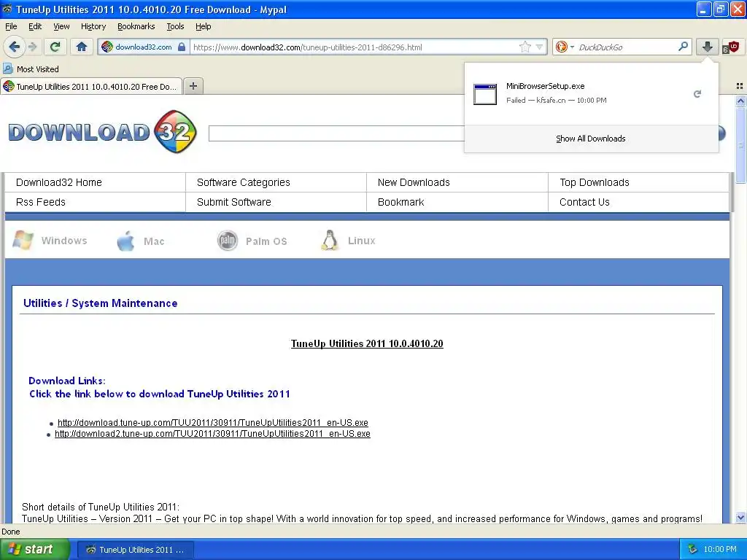This screenshot has width=747, height=560.
Task: Go back with the Back arrow
Action: click(x=15, y=47)
